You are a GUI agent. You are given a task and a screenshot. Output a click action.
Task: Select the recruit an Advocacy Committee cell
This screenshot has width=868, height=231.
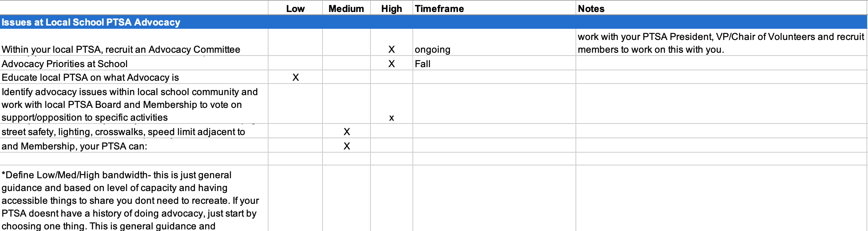pos(134,42)
